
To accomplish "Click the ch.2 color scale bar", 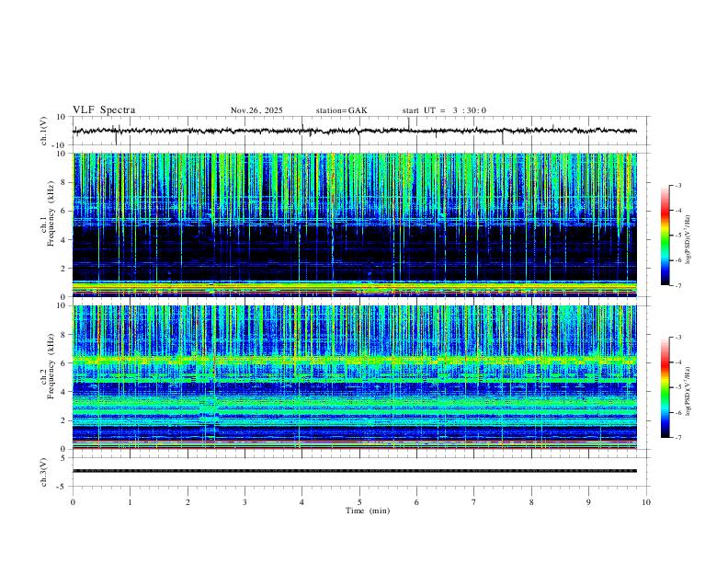I will pos(665,387).
